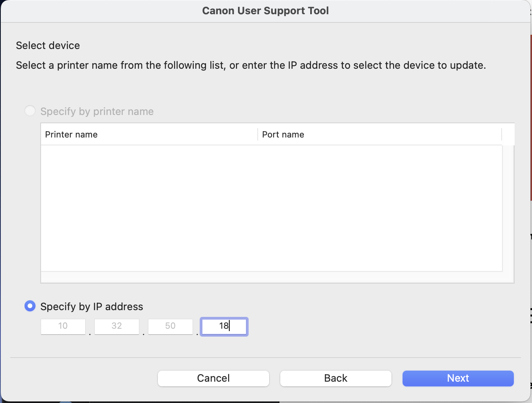This screenshot has width=532, height=403.
Task: Focus the third IP octet field showing 50
Action: tap(170, 326)
